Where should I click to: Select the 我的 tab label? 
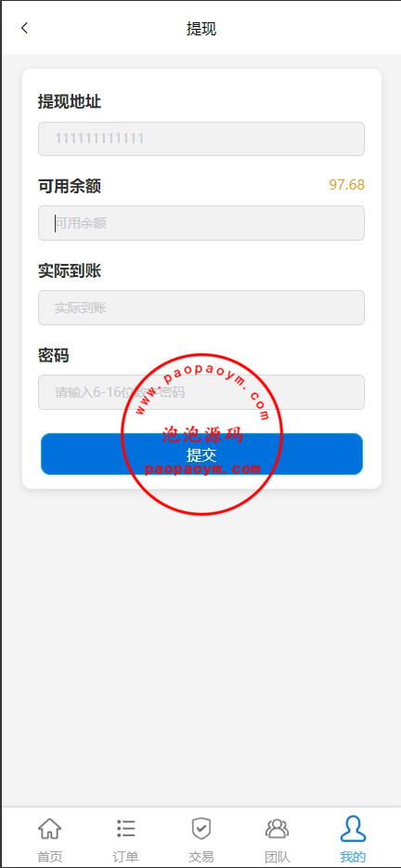[x=353, y=857]
